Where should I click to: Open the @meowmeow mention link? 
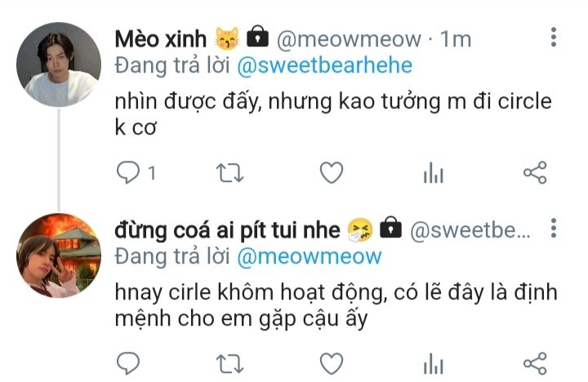tap(310, 257)
